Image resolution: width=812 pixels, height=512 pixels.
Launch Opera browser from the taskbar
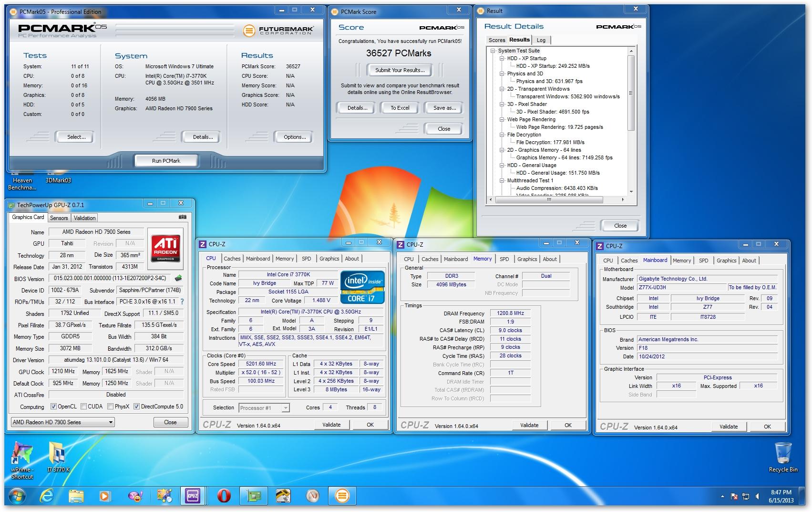coord(224,496)
